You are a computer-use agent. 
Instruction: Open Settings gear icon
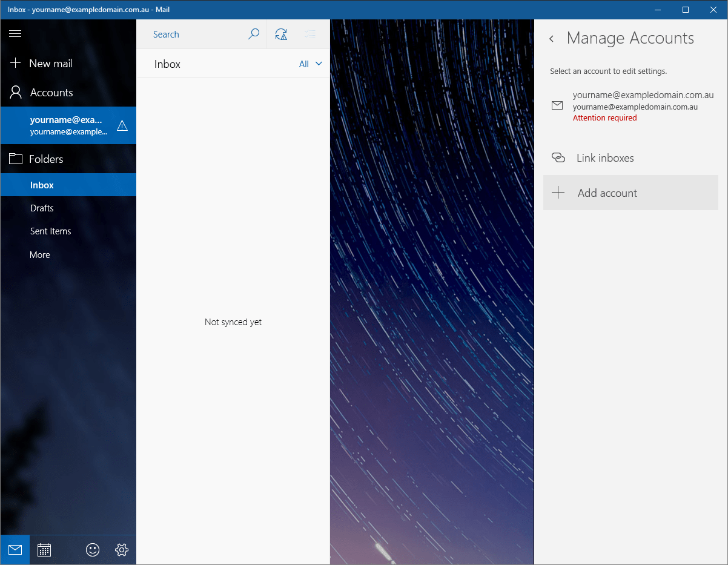pos(122,550)
